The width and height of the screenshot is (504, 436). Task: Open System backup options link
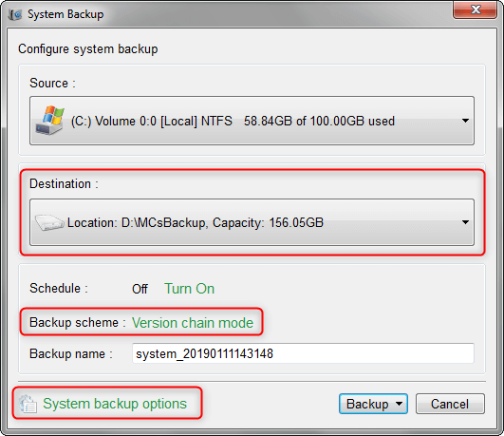[x=115, y=404]
